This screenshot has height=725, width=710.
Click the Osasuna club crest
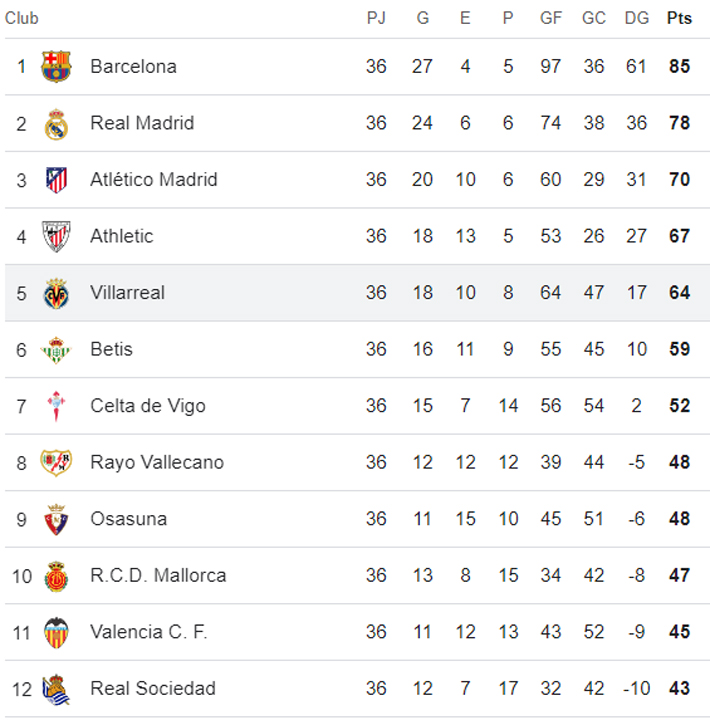tap(56, 519)
